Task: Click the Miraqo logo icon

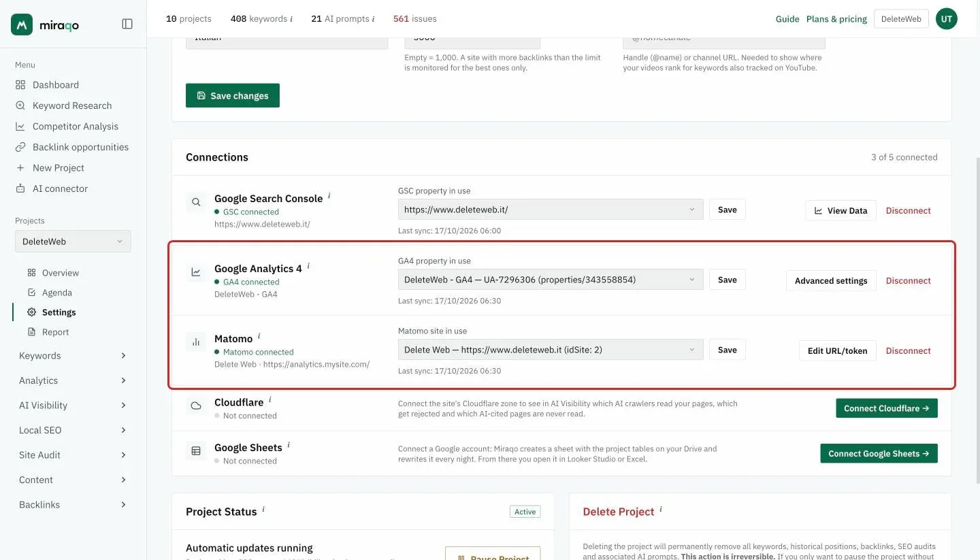Action: [22, 24]
